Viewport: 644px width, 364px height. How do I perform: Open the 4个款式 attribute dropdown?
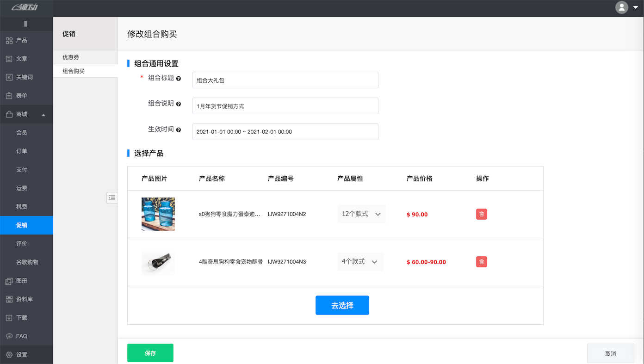(360, 261)
